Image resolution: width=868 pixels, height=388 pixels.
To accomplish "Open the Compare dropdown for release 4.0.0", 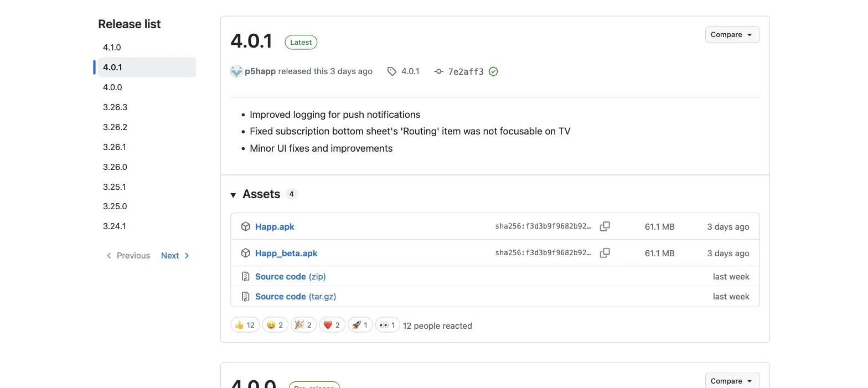I will [x=732, y=381].
